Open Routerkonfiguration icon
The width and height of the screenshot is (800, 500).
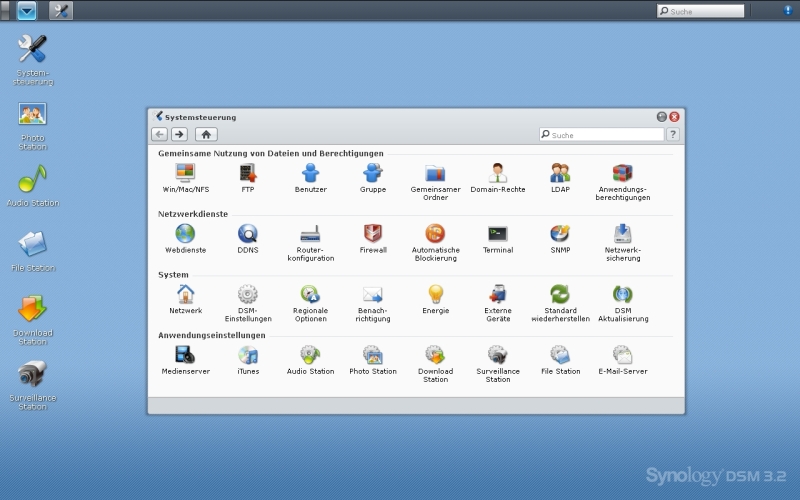coord(310,234)
